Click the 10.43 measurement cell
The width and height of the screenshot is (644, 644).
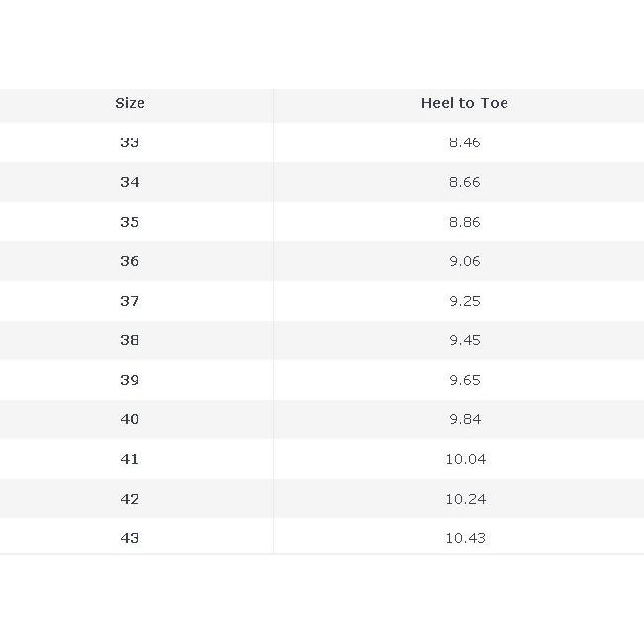pos(464,538)
